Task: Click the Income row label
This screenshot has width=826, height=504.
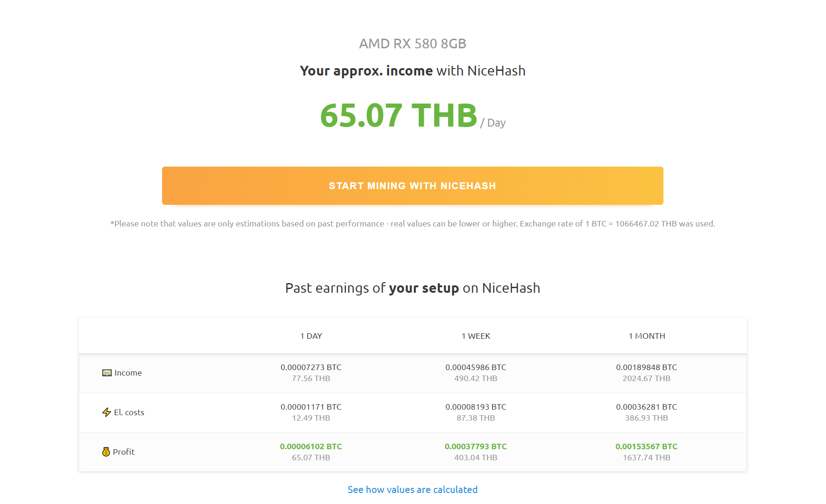Action: [128, 373]
